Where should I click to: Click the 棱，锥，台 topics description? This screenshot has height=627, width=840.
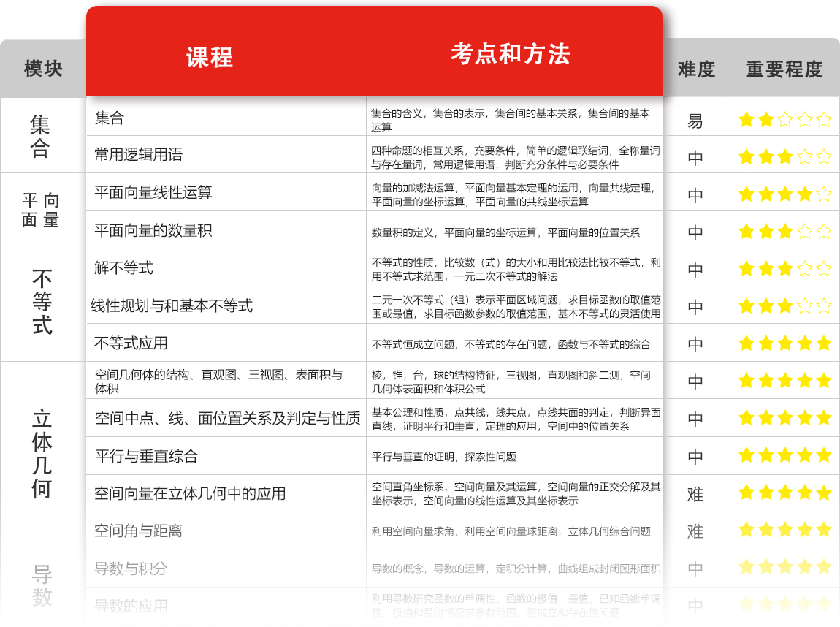(x=511, y=381)
